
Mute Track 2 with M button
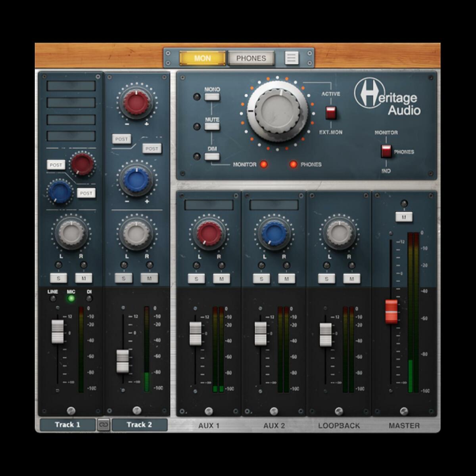pyautogui.click(x=149, y=278)
